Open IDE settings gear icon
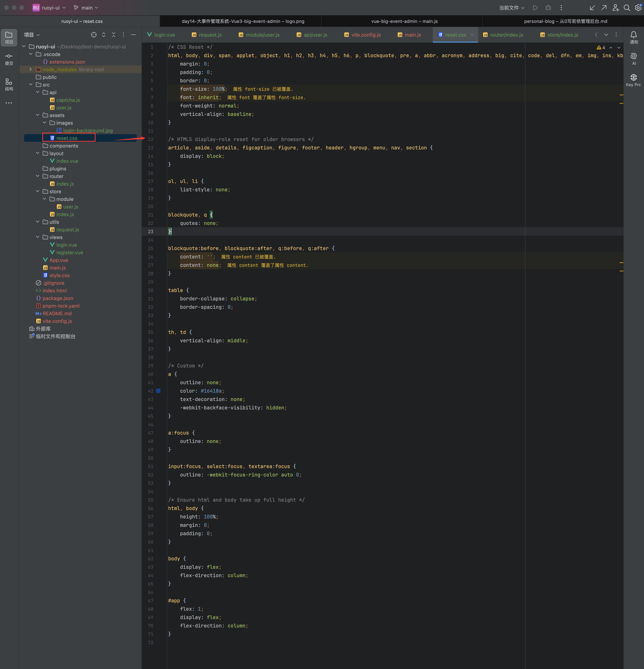This screenshot has height=669, width=644. click(x=638, y=7)
